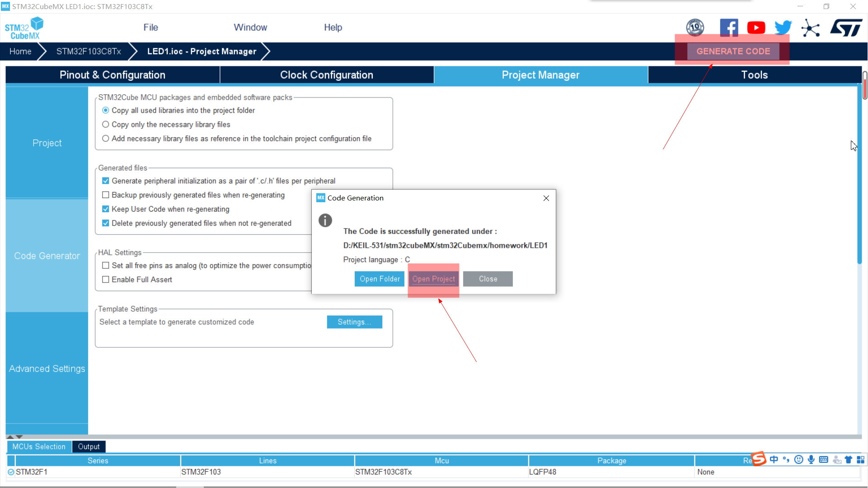Click the GENERATE CODE button

coord(733,51)
